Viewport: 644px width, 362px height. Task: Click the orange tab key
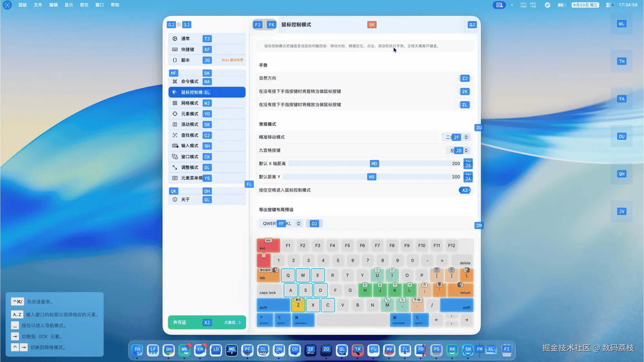tap(268, 275)
